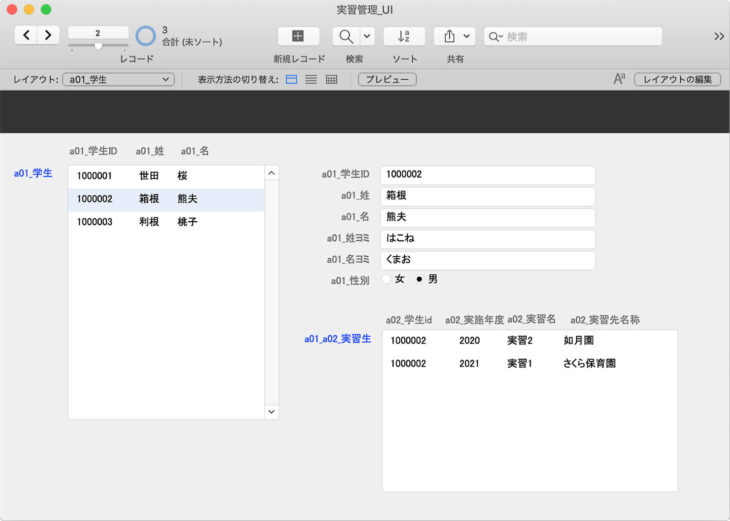Switch to table view icon
730x521 pixels.
coord(331,79)
